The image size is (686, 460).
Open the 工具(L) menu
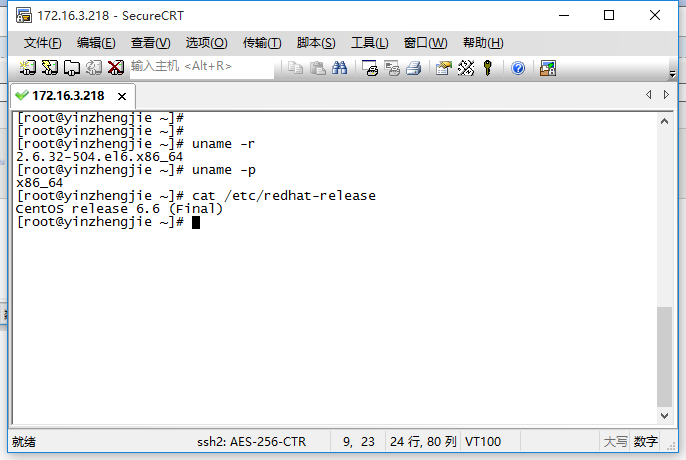coord(370,43)
